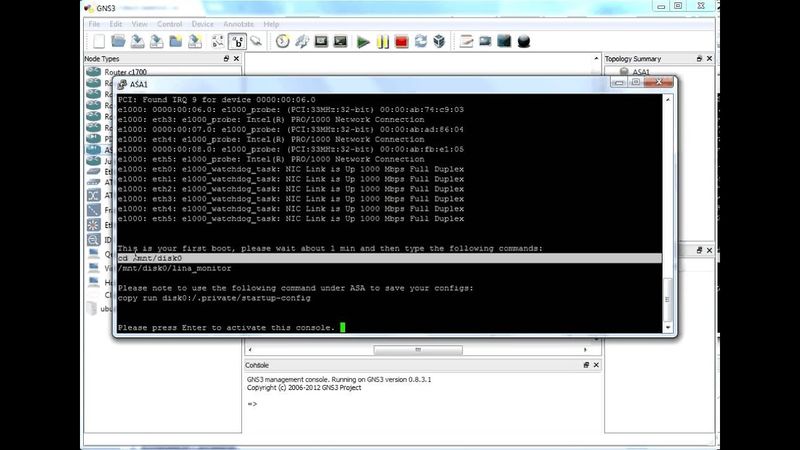This screenshot has width=800, height=450.
Task: Draw a rectangle using dark square icon
Action: click(504, 41)
